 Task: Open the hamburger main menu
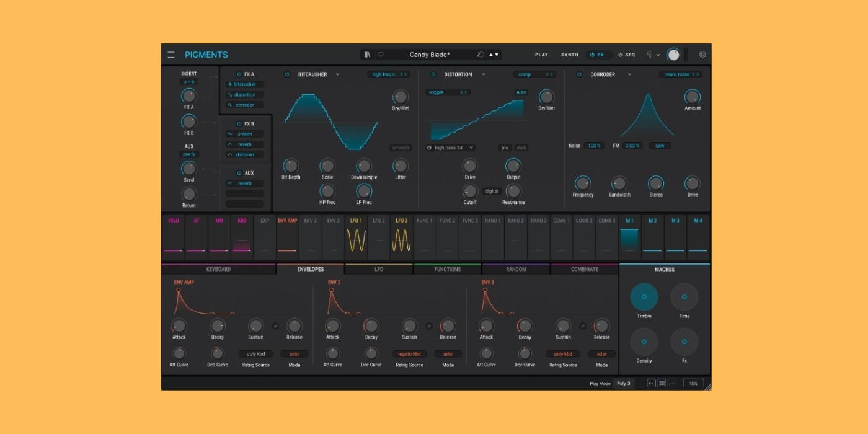click(171, 55)
